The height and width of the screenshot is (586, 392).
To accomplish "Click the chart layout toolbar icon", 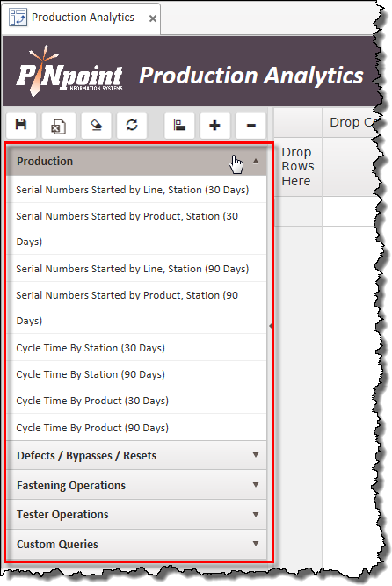I will pos(179,125).
